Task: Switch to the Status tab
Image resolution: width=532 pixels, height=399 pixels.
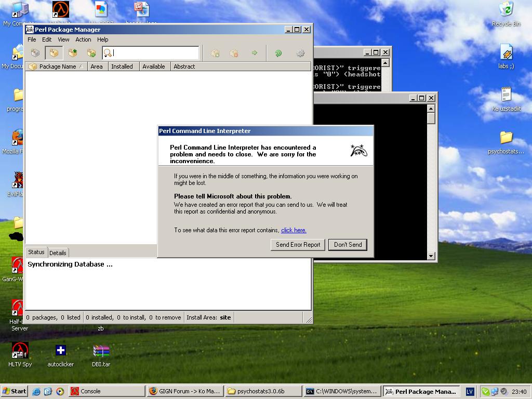Action: (36, 252)
